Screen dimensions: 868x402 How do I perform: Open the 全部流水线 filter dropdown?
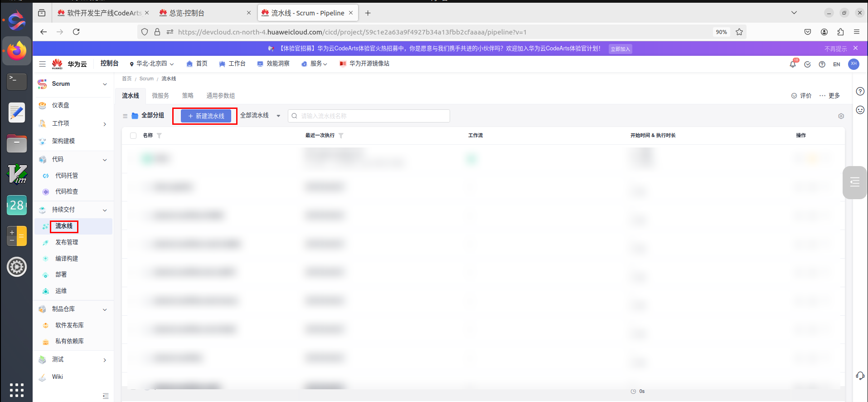coord(260,116)
